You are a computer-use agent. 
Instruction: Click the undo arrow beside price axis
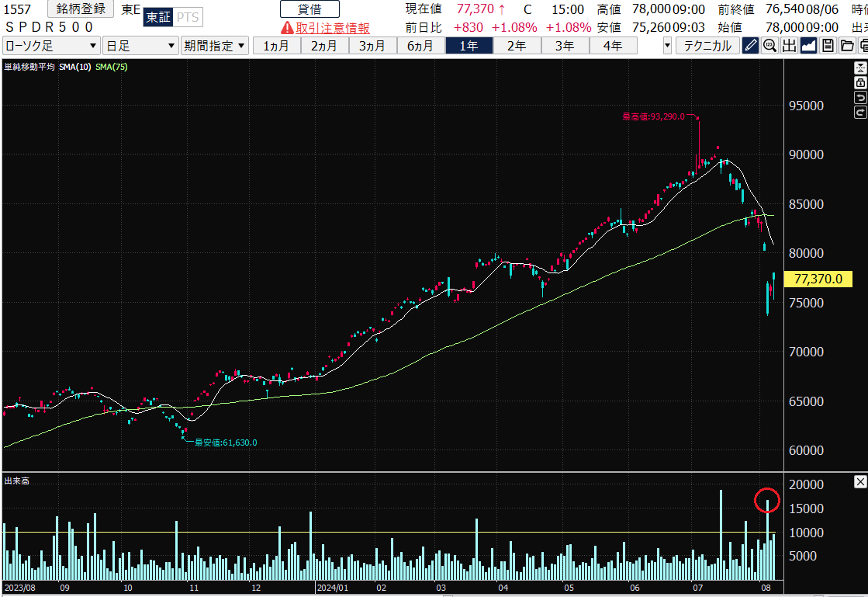859,97
